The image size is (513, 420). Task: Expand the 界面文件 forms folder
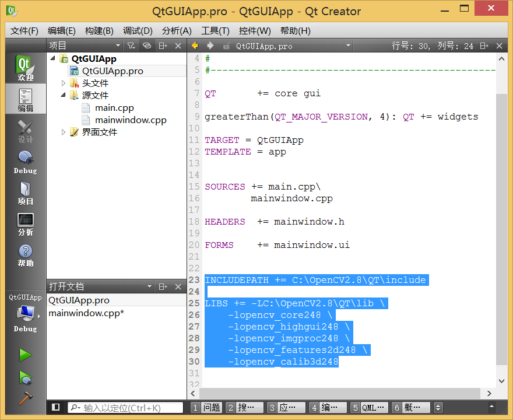tap(64, 132)
